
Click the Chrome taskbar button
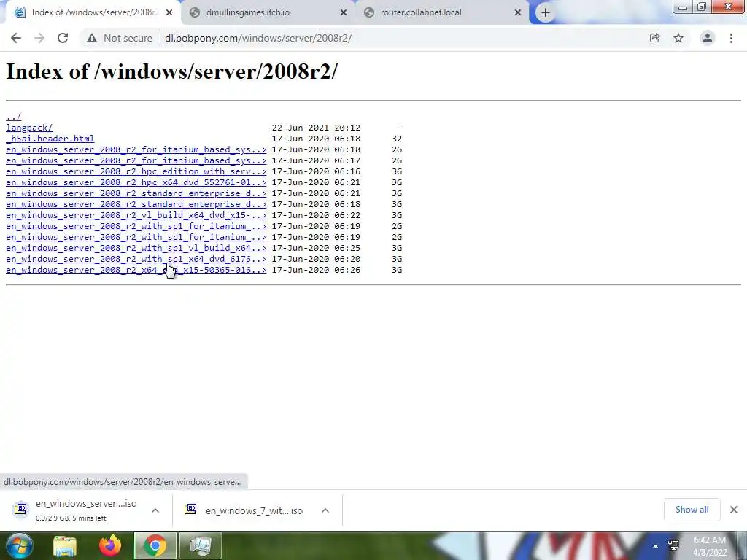point(155,545)
